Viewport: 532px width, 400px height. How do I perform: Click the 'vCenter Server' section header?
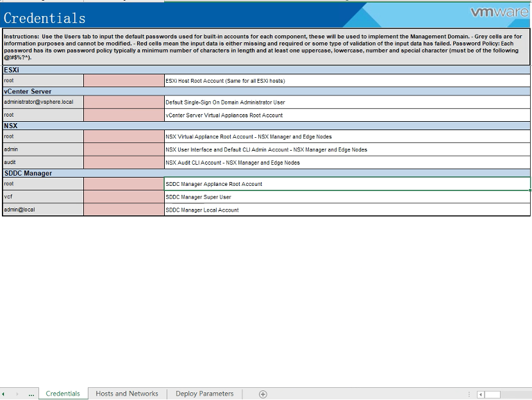pos(267,91)
